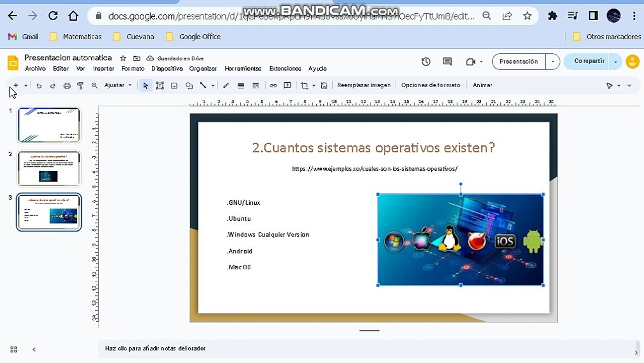The width and height of the screenshot is (644, 363).
Task: Open the video call dropdown arrow
Action: [481, 62]
